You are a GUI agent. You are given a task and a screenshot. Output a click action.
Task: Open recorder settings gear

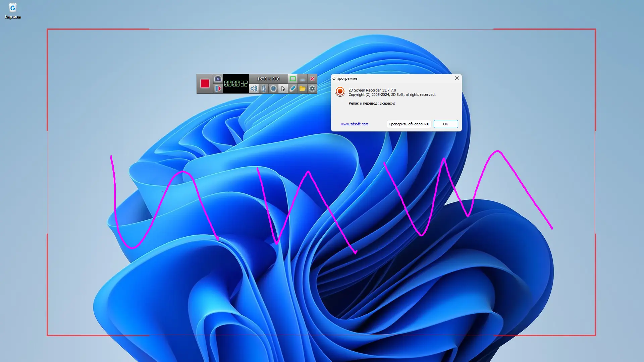[x=312, y=88]
